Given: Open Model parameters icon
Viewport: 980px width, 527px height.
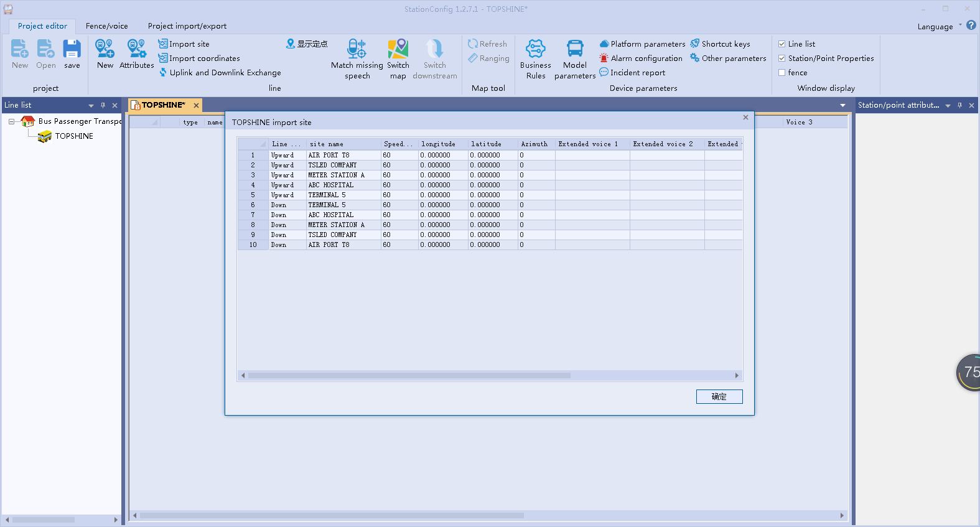Looking at the screenshot, I should click(574, 49).
